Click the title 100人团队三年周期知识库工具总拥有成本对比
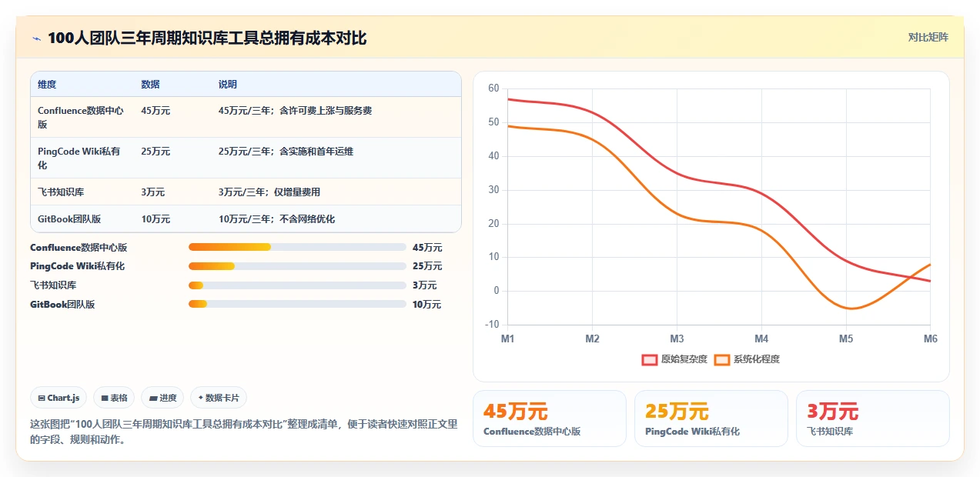The height and width of the screenshot is (477, 980). (207, 38)
